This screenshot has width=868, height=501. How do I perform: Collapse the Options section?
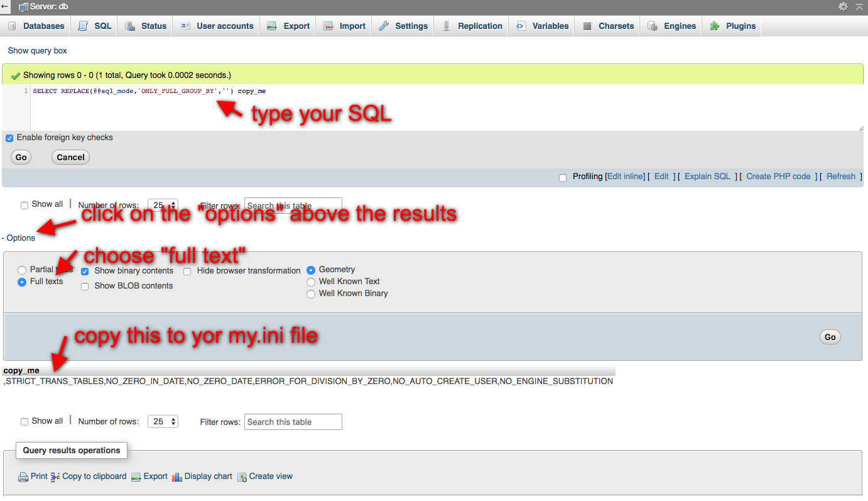[19, 238]
